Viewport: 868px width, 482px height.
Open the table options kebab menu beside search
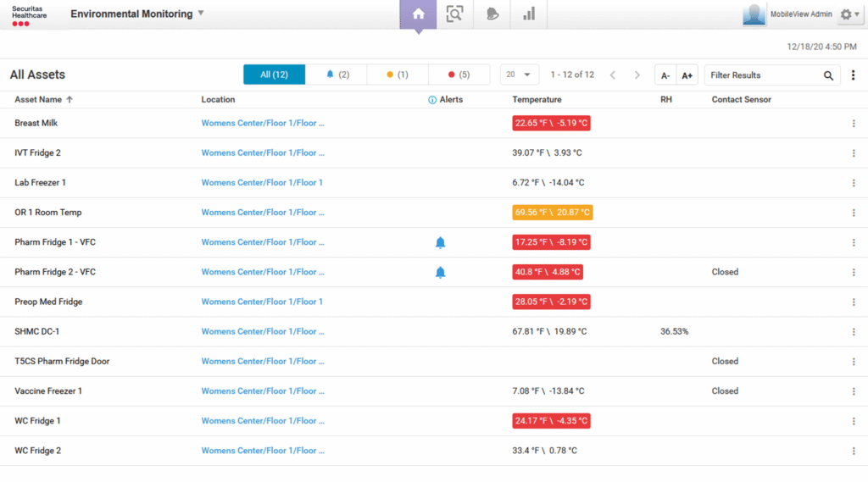[x=853, y=75]
